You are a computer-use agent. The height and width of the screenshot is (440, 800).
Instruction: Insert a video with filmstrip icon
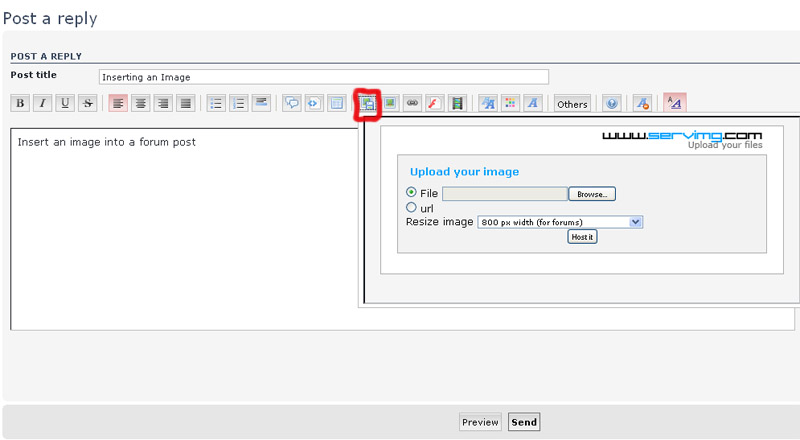point(458,104)
